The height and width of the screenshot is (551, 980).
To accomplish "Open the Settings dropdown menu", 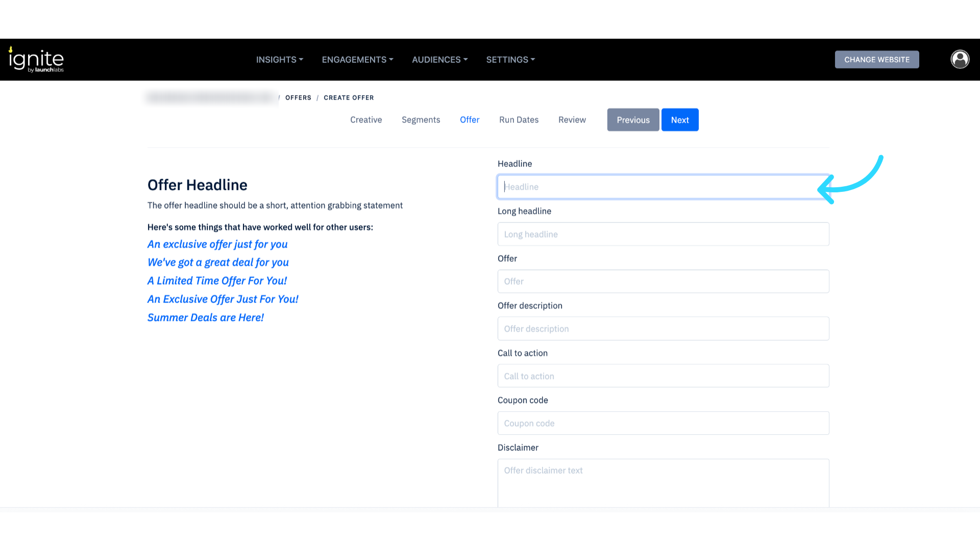I will (510, 60).
